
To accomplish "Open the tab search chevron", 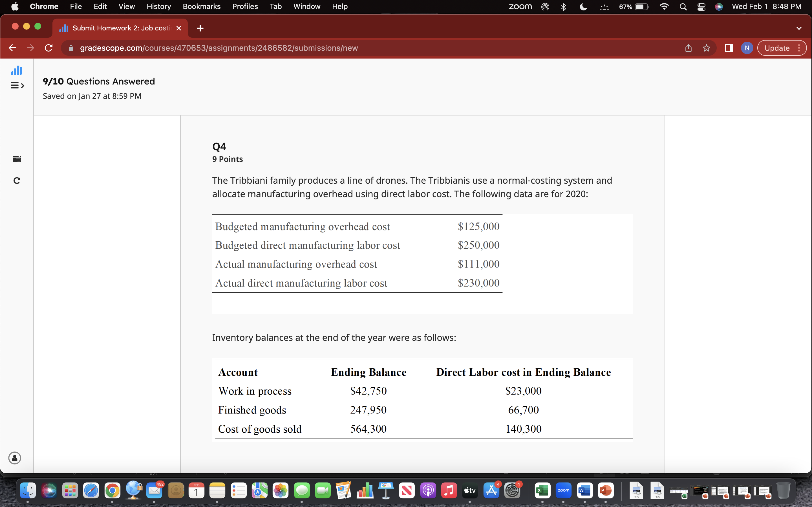I will click(799, 28).
